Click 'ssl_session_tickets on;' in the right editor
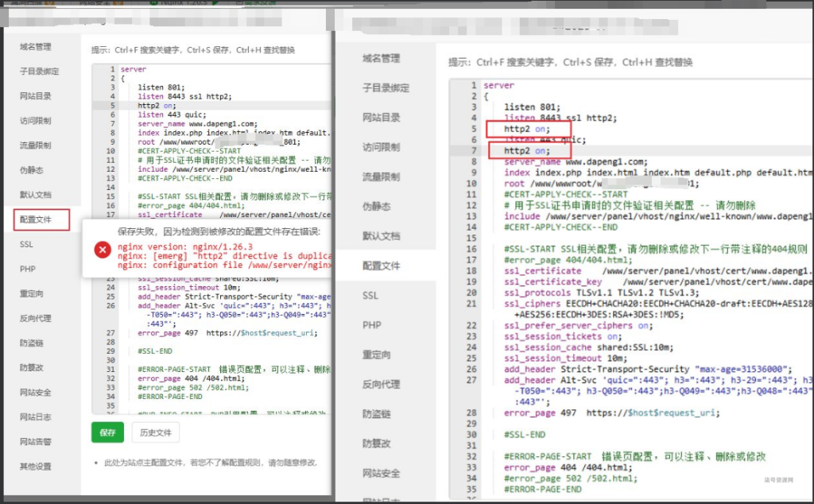 tap(563, 336)
